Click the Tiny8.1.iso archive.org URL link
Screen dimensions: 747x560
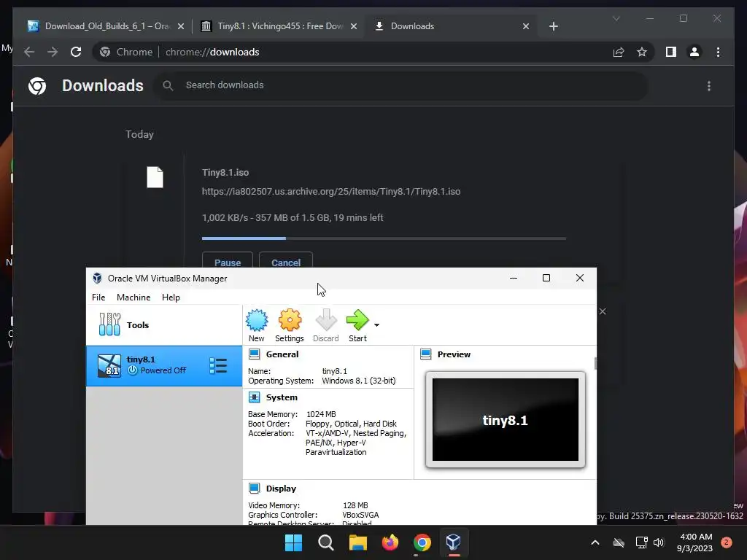(x=331, y=192)
